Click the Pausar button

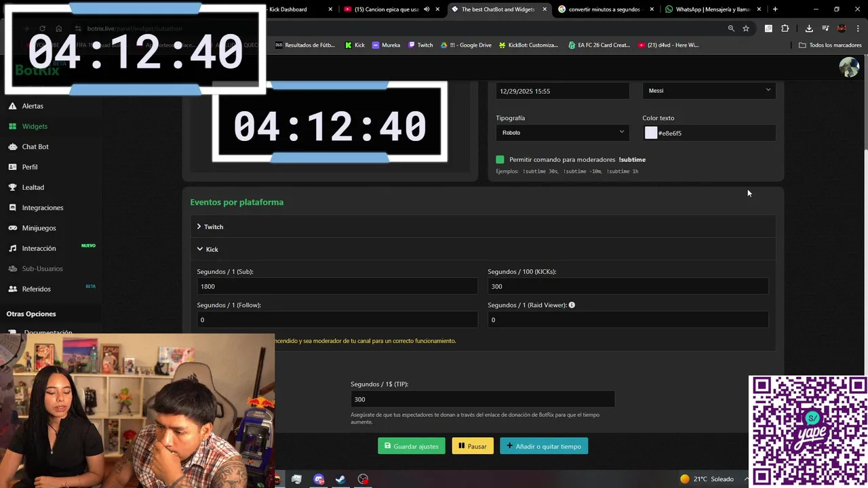(x=473, y=446)
